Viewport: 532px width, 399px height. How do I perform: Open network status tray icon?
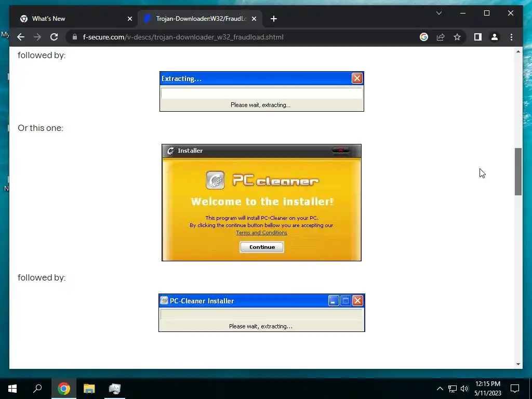click(453, 389)
